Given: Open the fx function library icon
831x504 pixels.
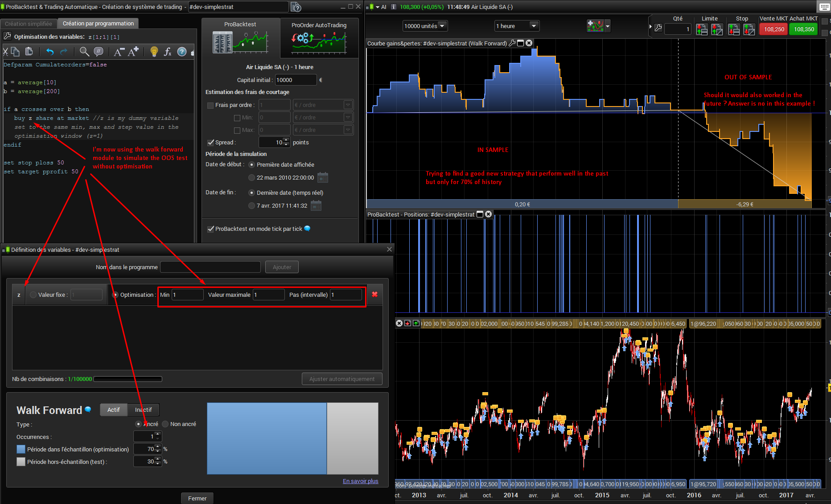Looking at the screenshot, I should coord(168,52).
